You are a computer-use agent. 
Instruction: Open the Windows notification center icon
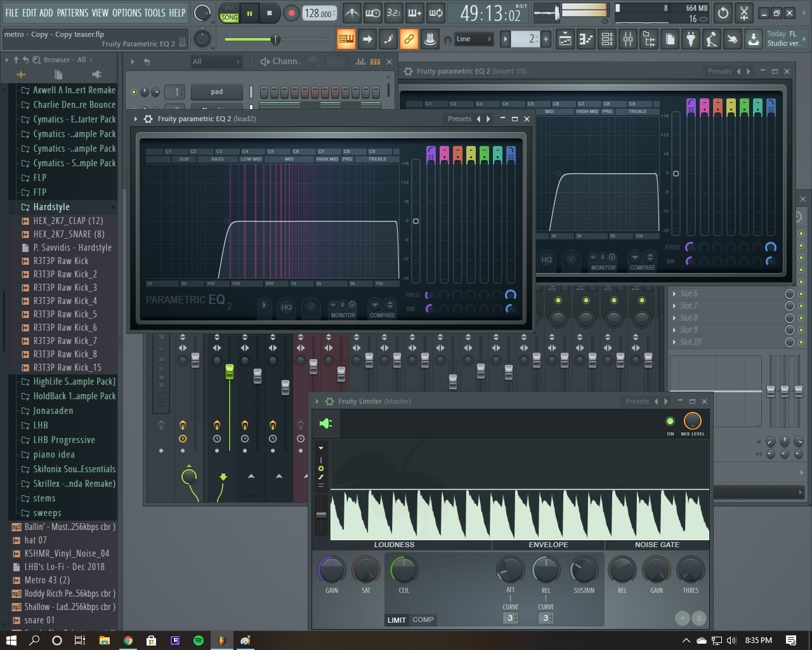791,640
